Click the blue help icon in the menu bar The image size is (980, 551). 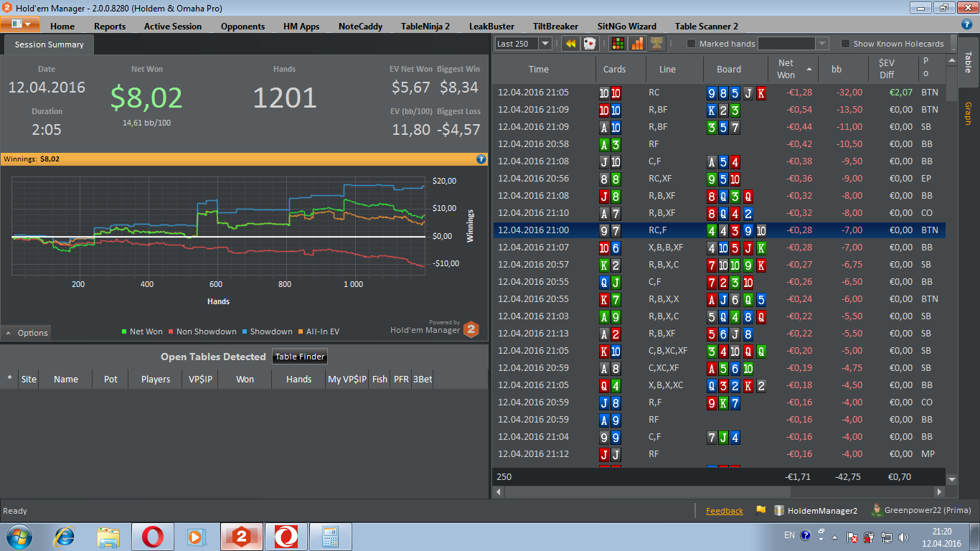(967, 24)
